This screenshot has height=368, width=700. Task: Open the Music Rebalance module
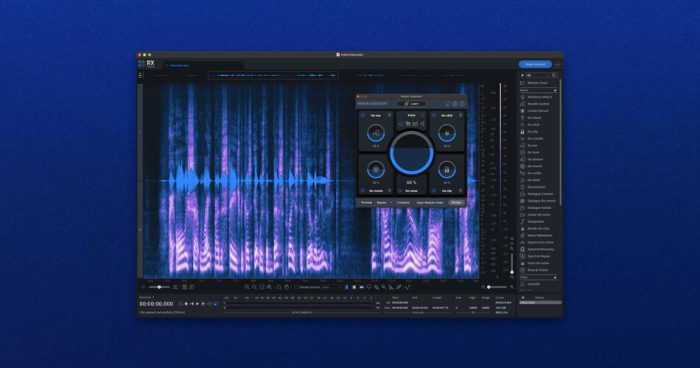[x=540, y=235]
